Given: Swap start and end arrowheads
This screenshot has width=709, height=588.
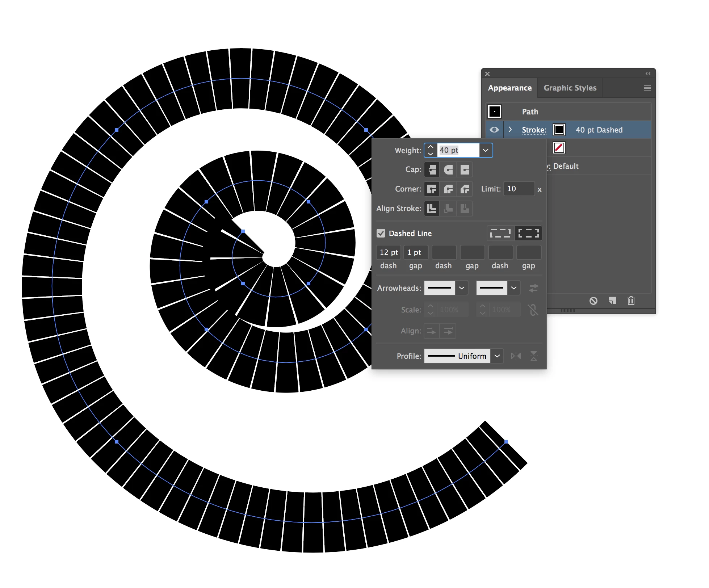Looking at the screenshot, I should [533, 288].
